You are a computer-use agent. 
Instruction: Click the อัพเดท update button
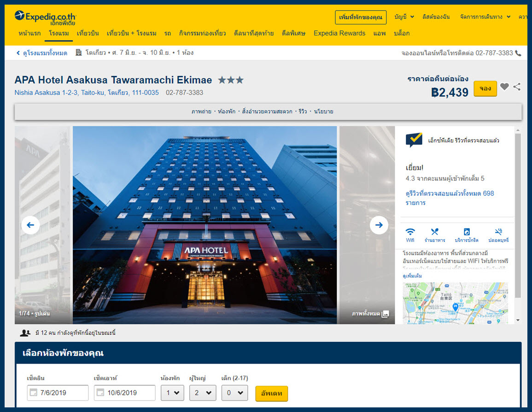[271, 393]
